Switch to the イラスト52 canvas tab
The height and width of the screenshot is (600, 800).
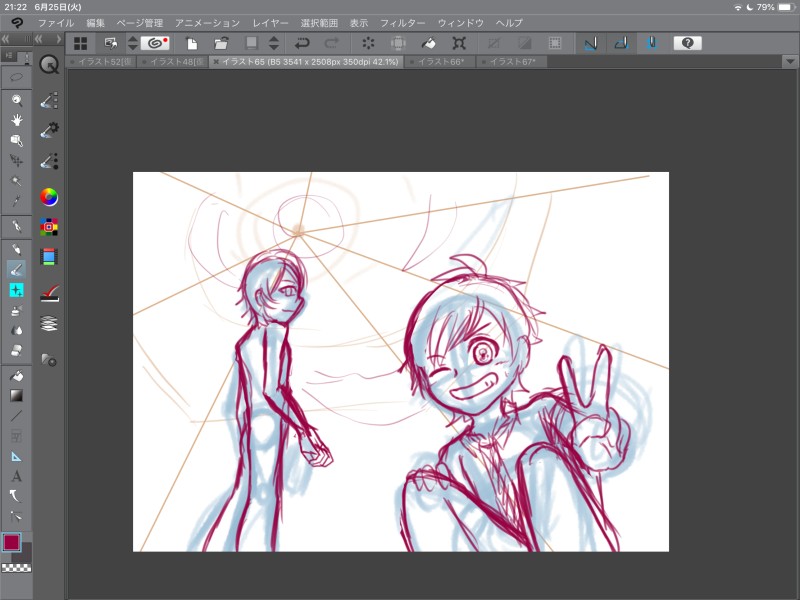tap(101, 62)
